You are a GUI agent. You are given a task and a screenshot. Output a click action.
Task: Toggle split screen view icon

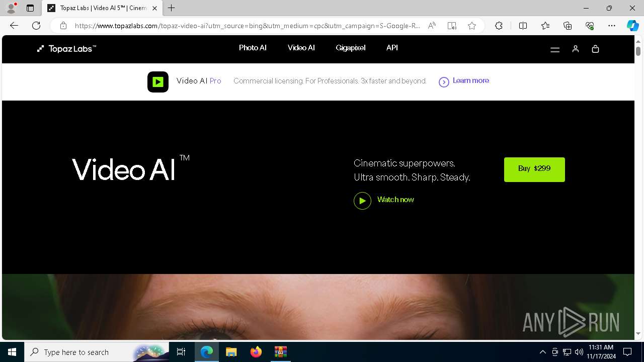pyautogui.click(x=523, y=26)
